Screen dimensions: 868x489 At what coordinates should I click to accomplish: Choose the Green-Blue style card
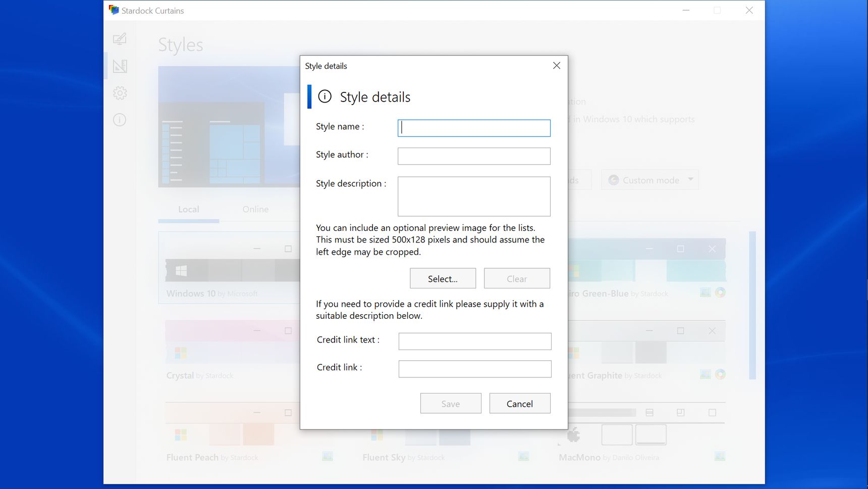647,268
